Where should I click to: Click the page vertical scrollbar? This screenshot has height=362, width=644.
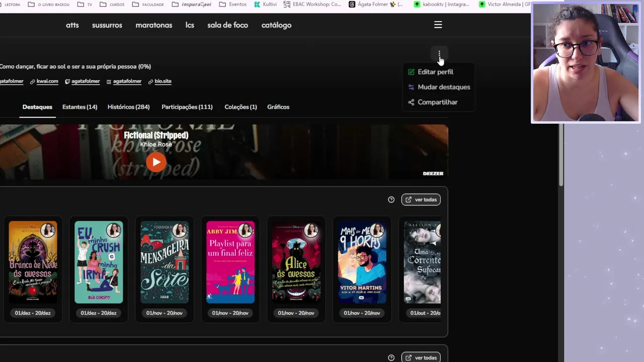coord(561,155)
